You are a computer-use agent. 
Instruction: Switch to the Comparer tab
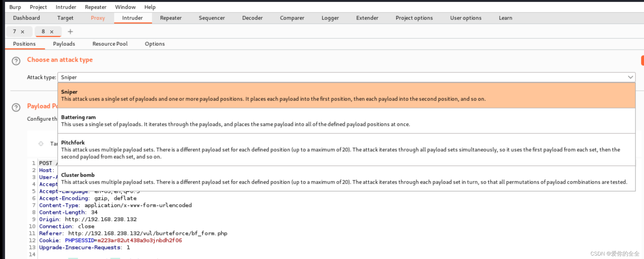click(x=292, y=18)
